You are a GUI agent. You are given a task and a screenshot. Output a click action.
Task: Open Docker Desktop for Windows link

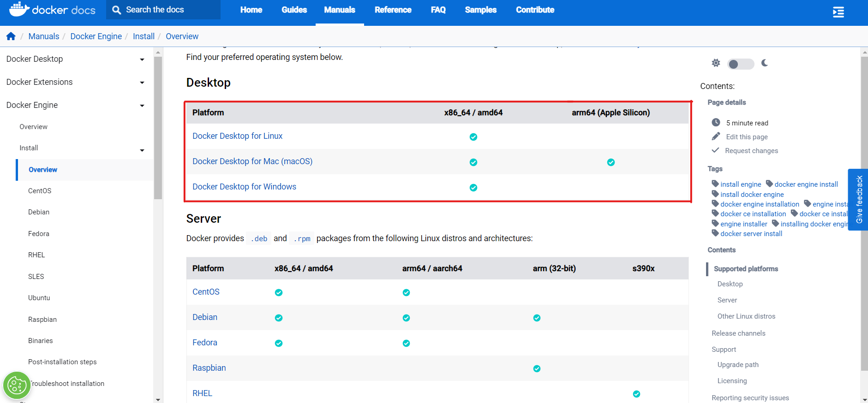[244, 187]
